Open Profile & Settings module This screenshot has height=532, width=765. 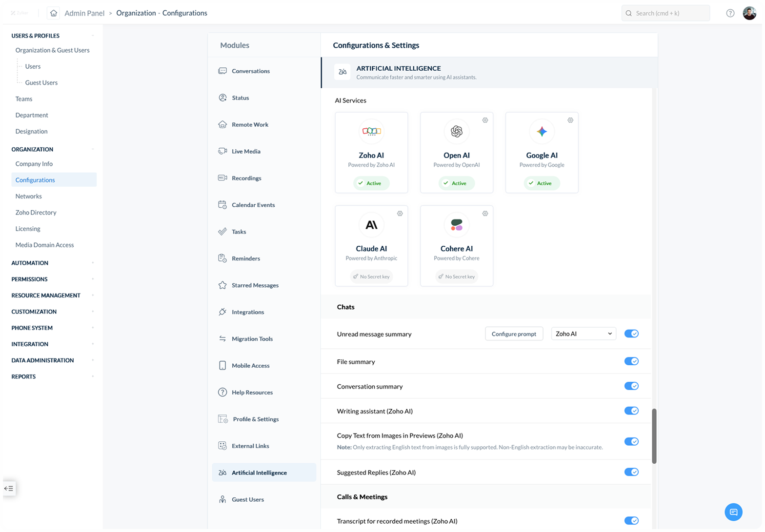(264, 419)
